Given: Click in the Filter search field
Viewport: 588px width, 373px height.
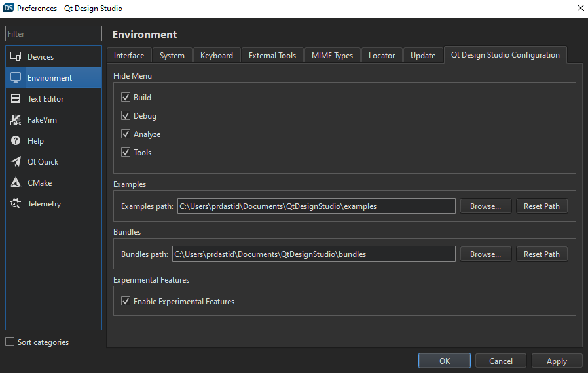Looking at the screenshot, I should 54,34.
